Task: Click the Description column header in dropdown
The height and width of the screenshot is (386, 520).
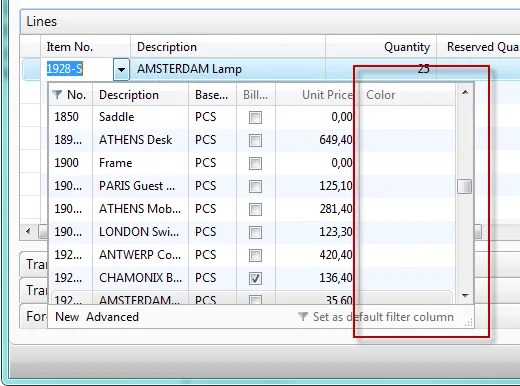Action: tap(129, 95)
